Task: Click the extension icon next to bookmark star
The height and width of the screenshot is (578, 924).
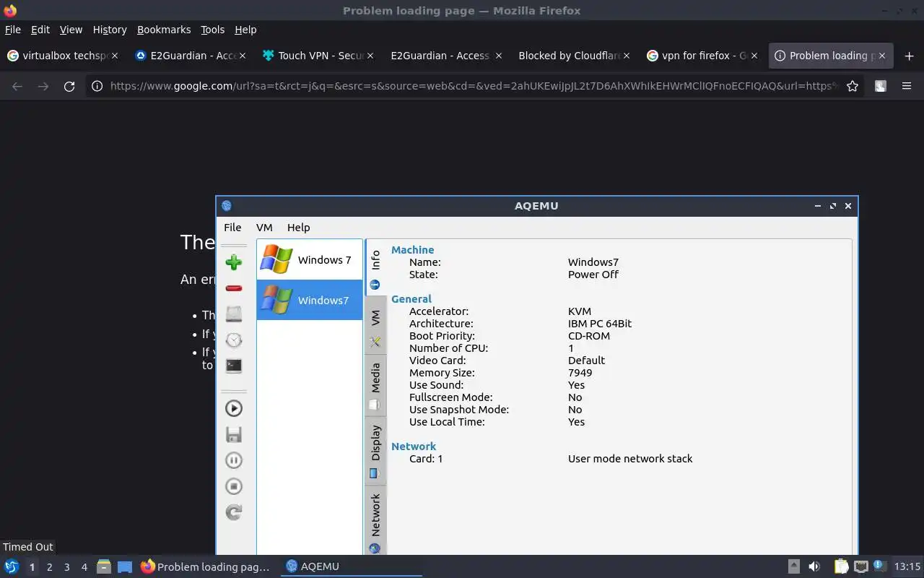Action: tap(881, 86)
